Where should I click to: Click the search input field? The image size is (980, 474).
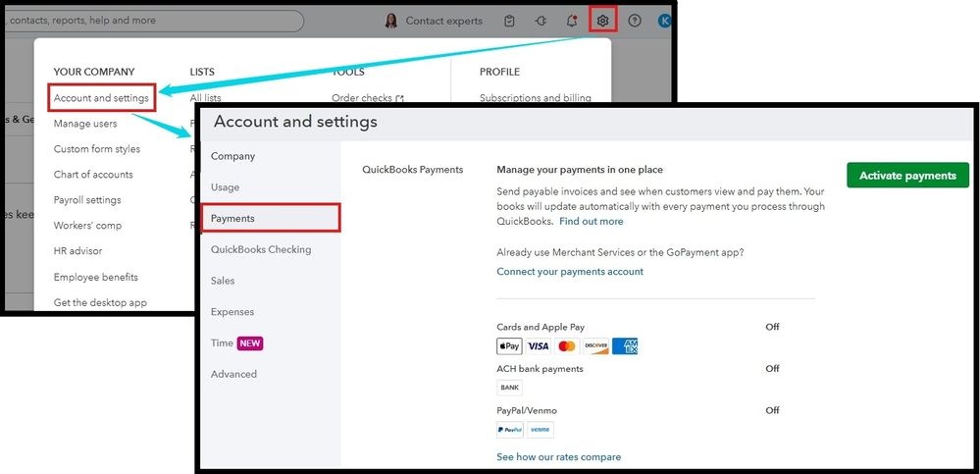pyautogui.click(x=154, y=21)
